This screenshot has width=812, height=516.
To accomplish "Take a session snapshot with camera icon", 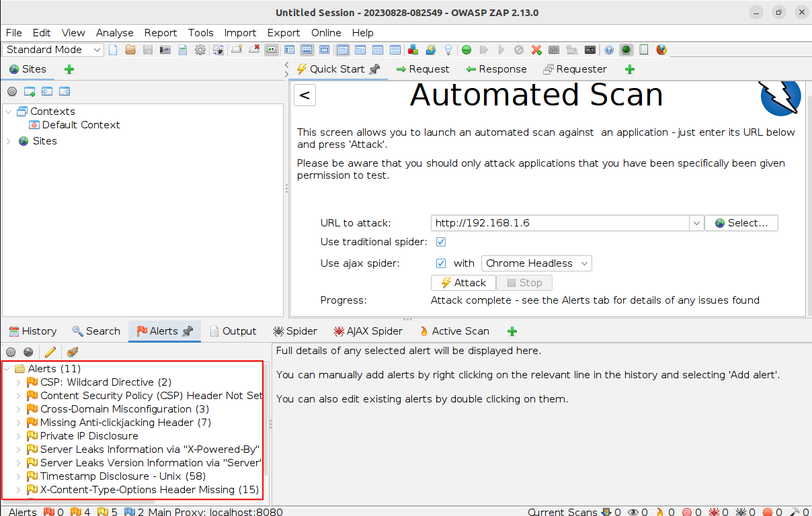I will (165, 50).
